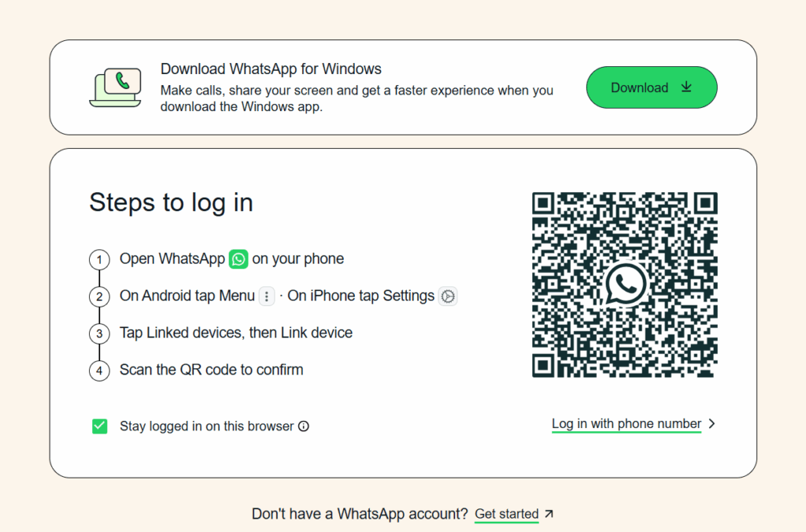Open the Get started link
806x532 pixels.
(507, 514)
